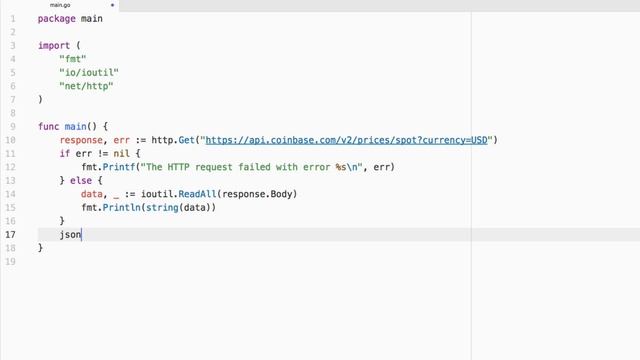Click line number 19 in gutter
The width and height of the screenshot is (640, 360).
(10, 262)
